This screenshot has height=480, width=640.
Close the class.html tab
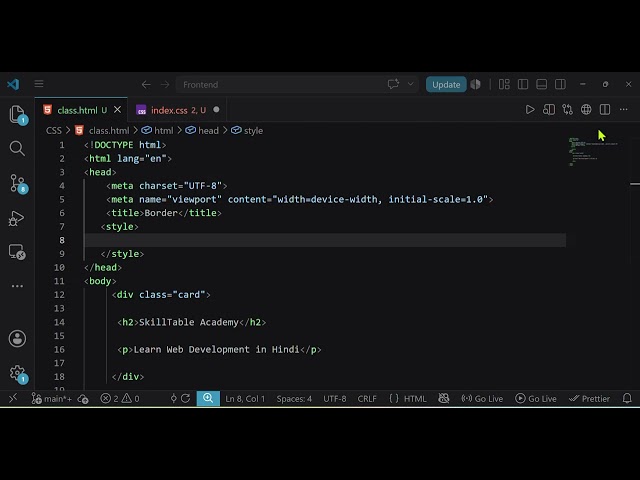pyautogui.click(x=118, y=110)
